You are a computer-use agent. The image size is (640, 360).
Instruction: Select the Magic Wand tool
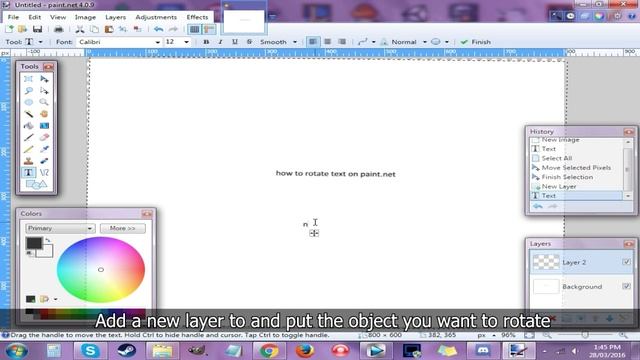(x=29, y=114)
